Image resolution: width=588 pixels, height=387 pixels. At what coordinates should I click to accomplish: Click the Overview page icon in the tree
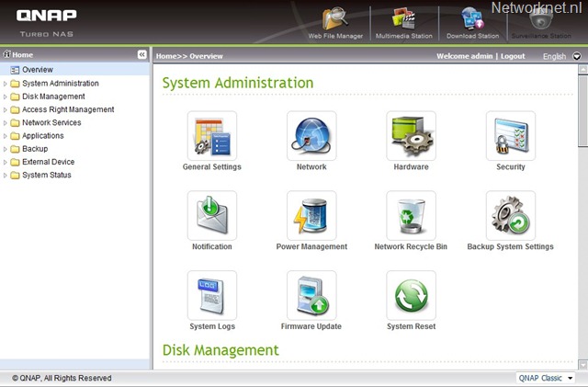click(15, 70)
